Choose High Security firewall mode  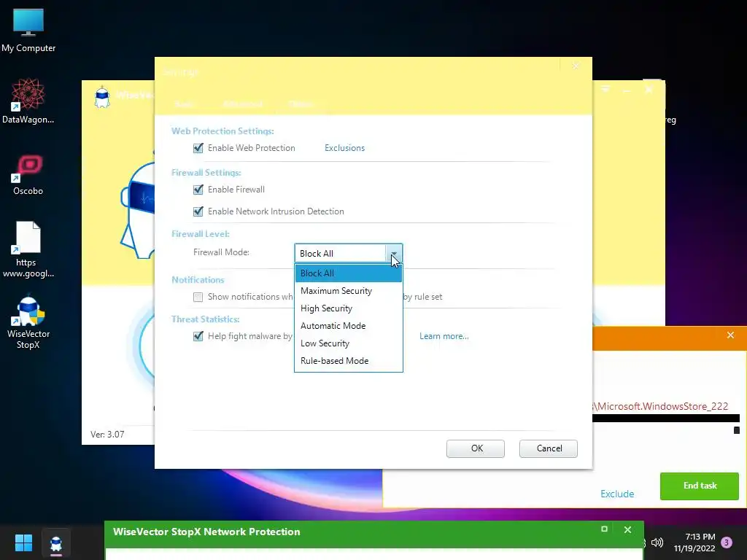[x=348, y=308]
